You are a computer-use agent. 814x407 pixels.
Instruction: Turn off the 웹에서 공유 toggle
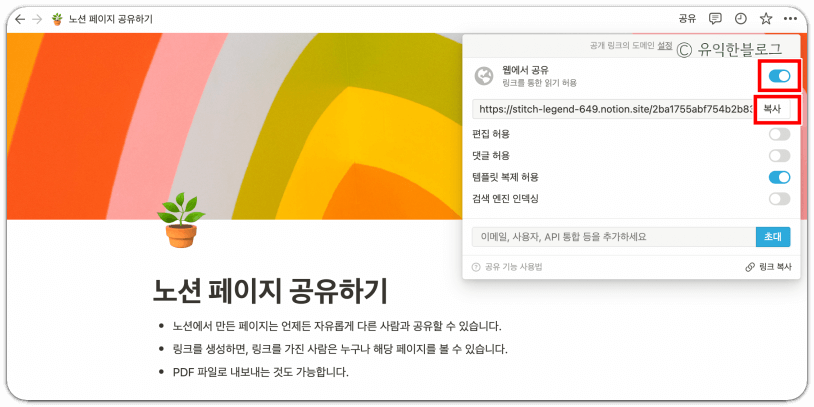(x=779, y=76)
